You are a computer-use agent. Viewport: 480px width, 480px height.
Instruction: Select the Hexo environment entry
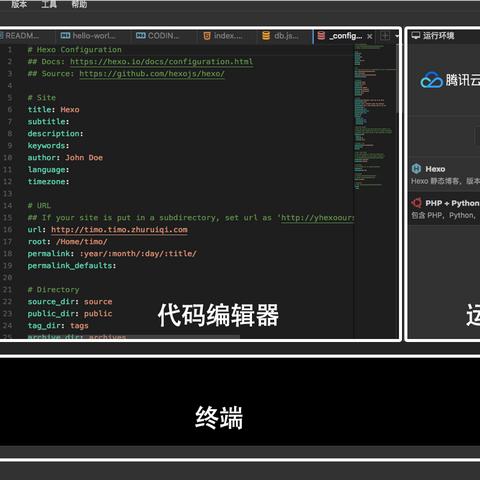[x=444, y=174]
